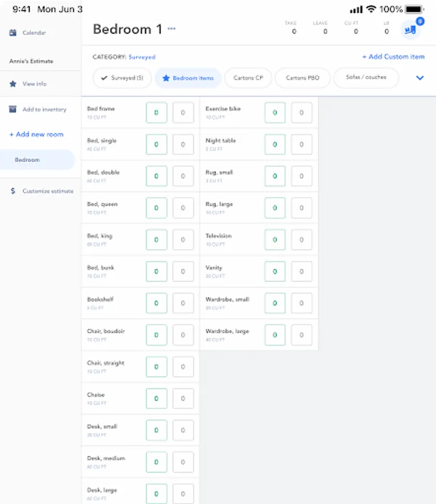436x504 pixels.
Task: Open the moving cart icon with badge
Action: (x=410, y=29)
